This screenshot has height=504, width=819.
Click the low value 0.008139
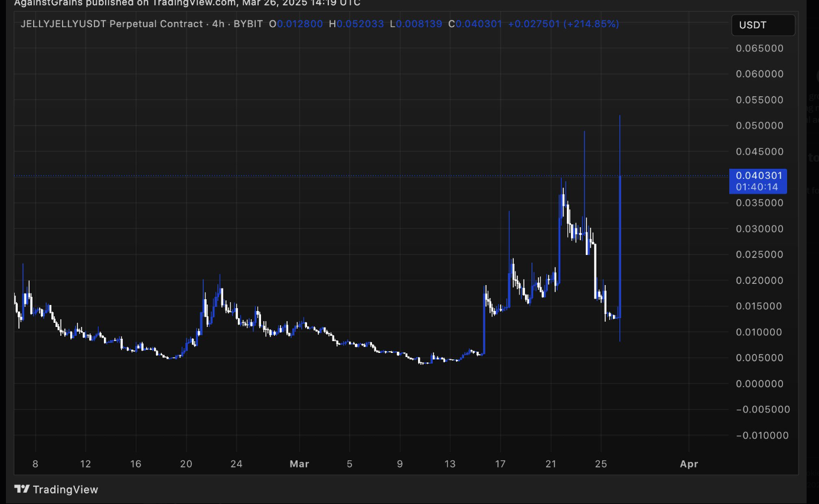tap(419, 24)
